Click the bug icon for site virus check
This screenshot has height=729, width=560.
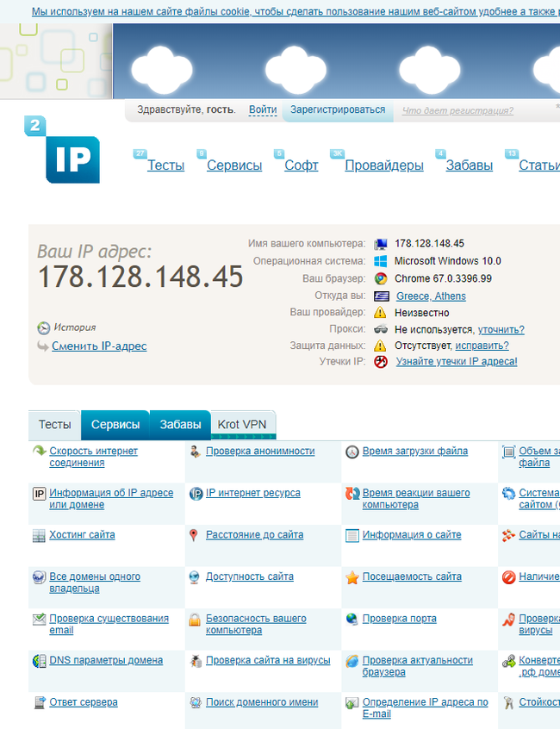(x=196, y=661)
